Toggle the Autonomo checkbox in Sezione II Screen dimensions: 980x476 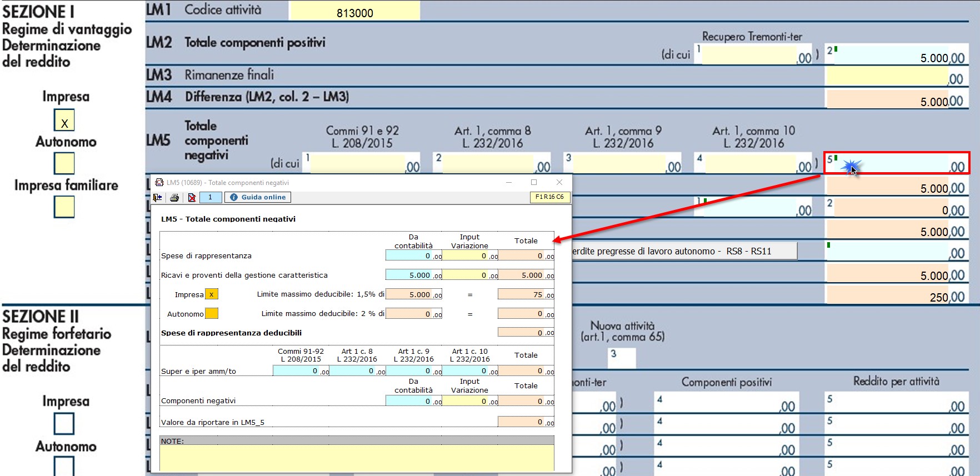[64, 466]
